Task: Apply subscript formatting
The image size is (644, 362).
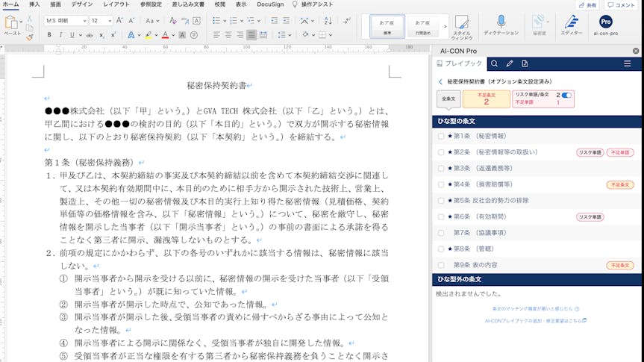Action: click(101, 35)
